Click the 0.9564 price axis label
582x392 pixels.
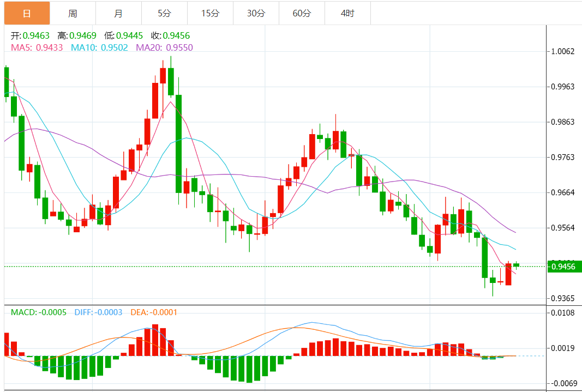(564, 228)
